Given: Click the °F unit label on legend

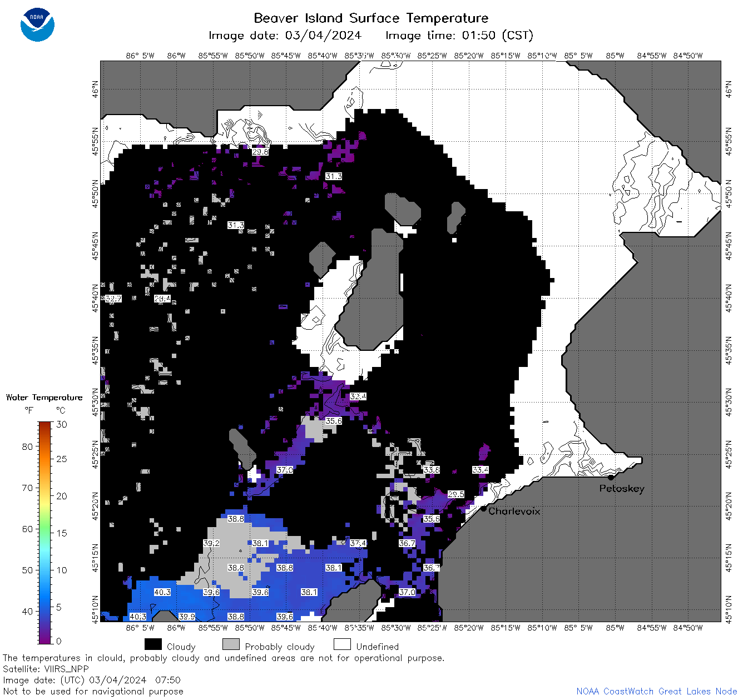Looking at the screenshot, I should click(x=29, y=410).
